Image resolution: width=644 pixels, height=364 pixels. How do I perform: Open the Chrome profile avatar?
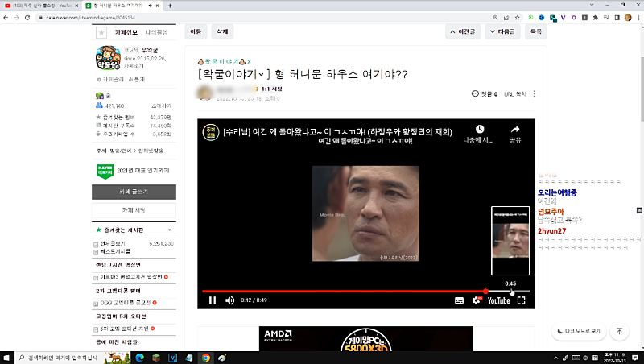[x=628, y=18]
